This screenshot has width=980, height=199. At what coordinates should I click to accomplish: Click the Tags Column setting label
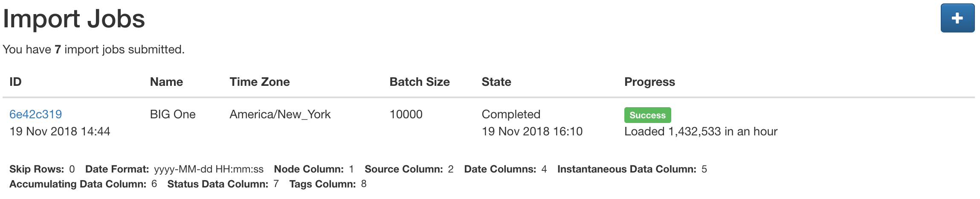point(322,184)
